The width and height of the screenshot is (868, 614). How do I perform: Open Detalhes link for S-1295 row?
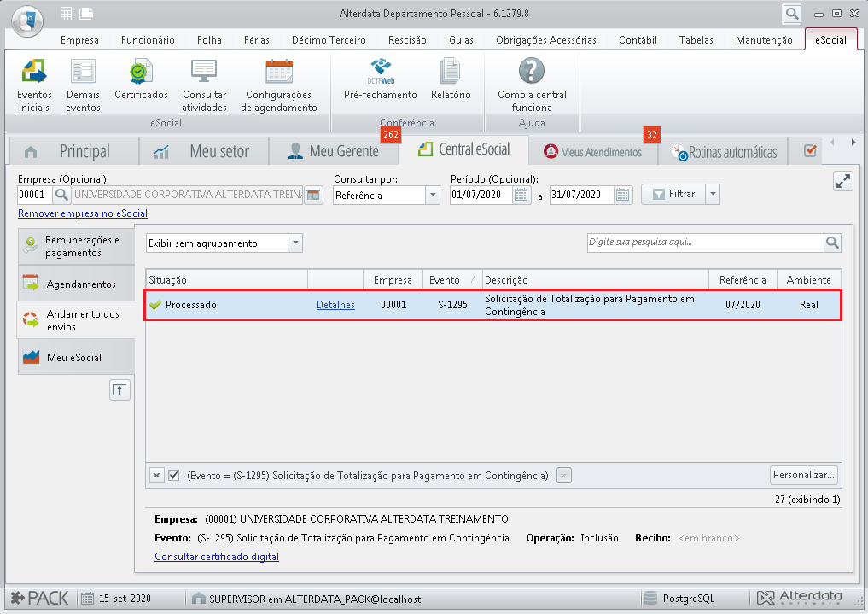tap(335, 305)
